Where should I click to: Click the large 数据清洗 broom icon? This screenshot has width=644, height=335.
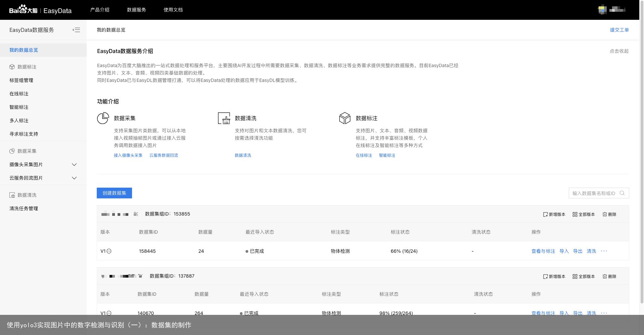(x=224, y=118)
